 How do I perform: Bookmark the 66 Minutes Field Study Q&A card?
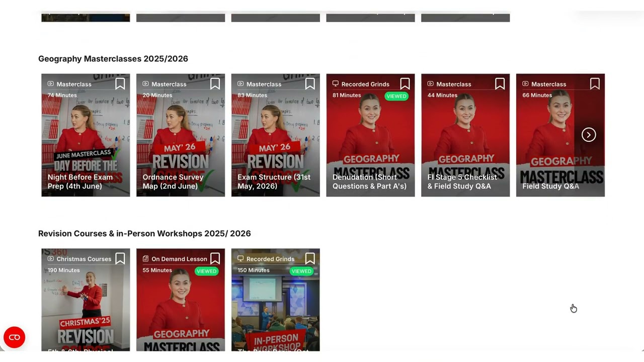pyautogui.click(x=595, y=84)
